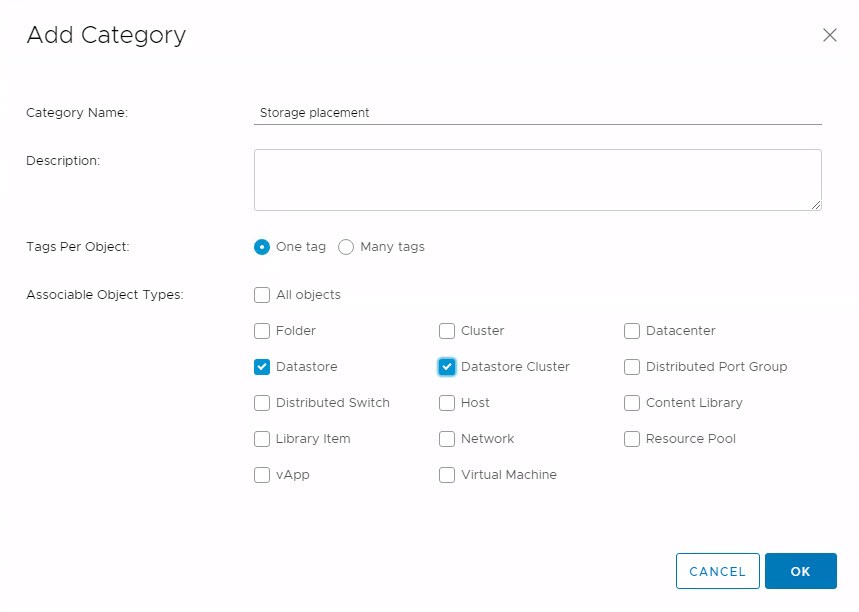Enable the Content Library checkbox

pyautogui.click(x=632, y=403)
